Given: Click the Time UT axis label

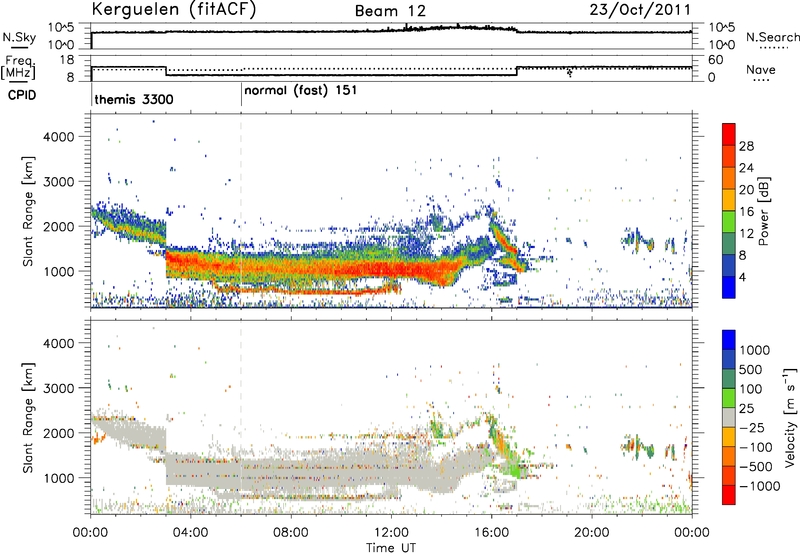Looking at the screenshot, I should tap(391, 548).
